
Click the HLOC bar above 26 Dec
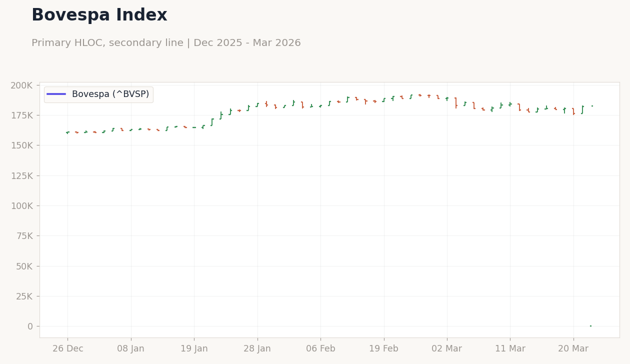point(67,132)
